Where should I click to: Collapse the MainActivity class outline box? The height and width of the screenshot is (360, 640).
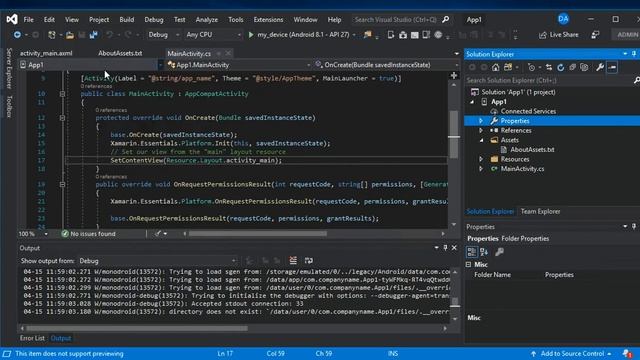pyautogui.click(x=62, y=94)
